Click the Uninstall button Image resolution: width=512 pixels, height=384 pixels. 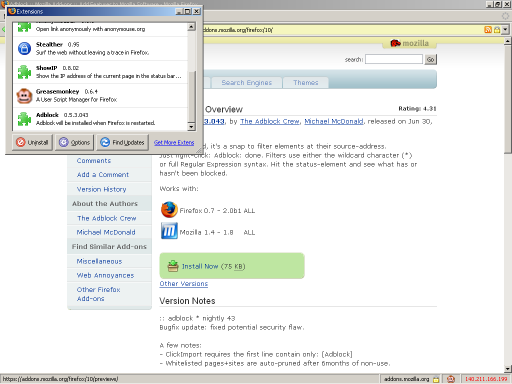(32, 143)
